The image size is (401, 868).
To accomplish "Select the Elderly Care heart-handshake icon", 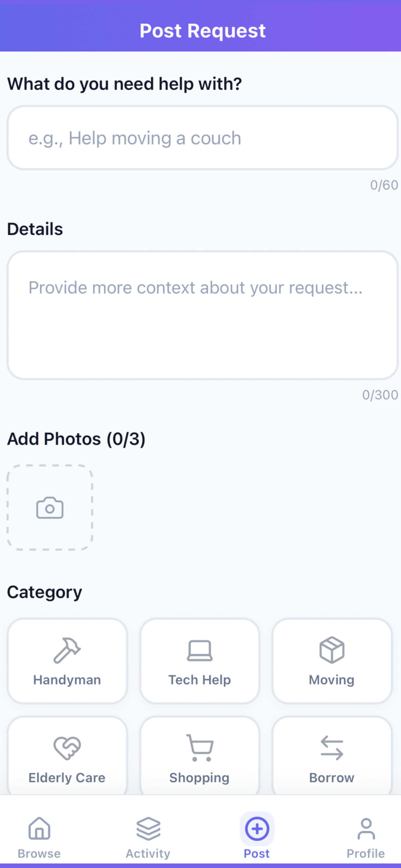I will click(x=67, y=748).
